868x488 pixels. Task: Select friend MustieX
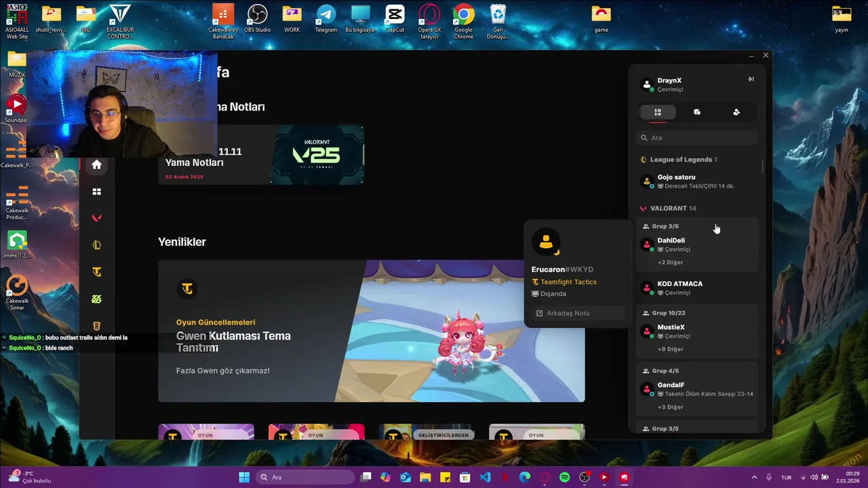pos(697,331)
